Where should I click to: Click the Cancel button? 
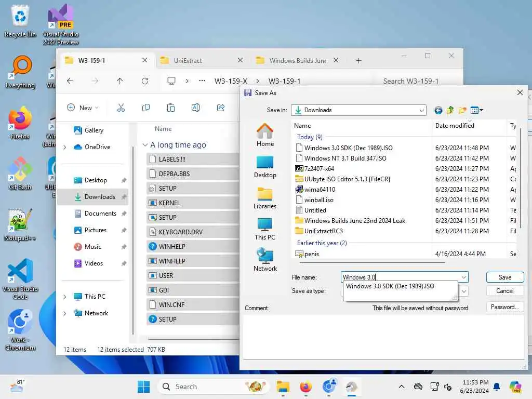[x=505, y=291]
